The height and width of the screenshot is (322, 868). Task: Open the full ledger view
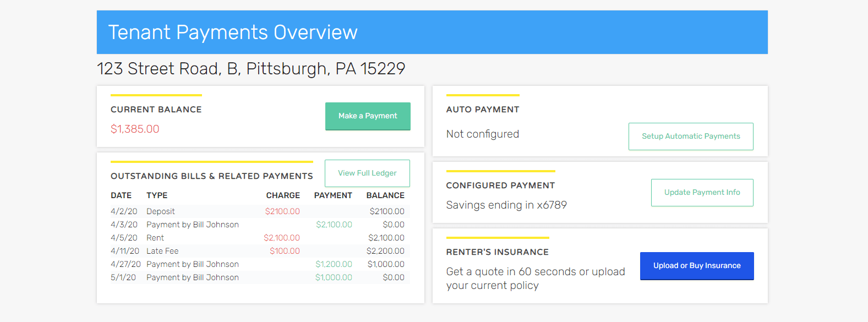coord(367,173)
